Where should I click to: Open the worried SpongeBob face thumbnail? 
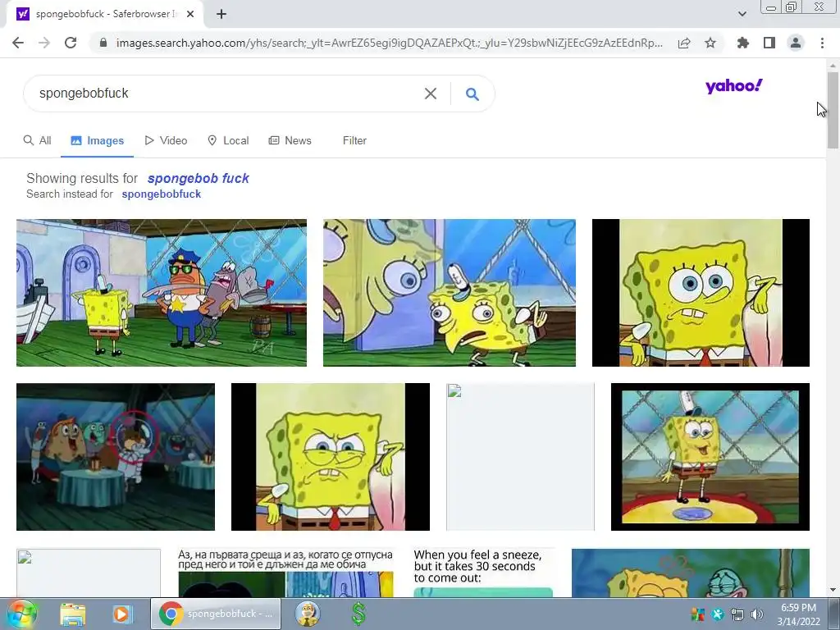tap(701, 293)
